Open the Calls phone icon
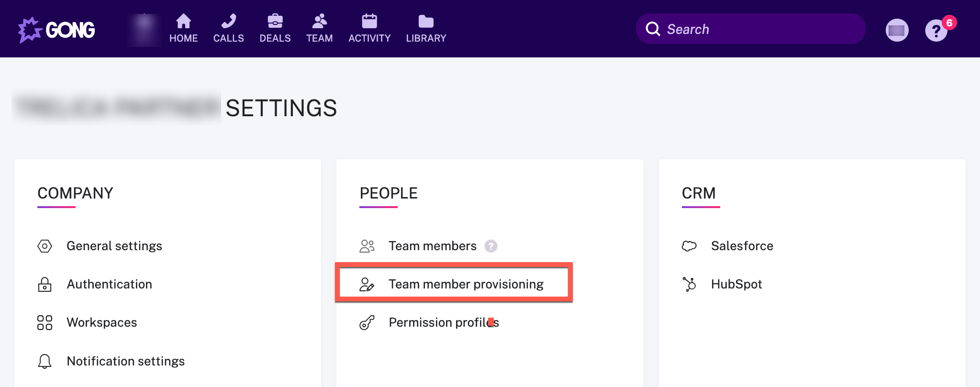This screenshot has width=980, height=387. (x=229, y=21)
